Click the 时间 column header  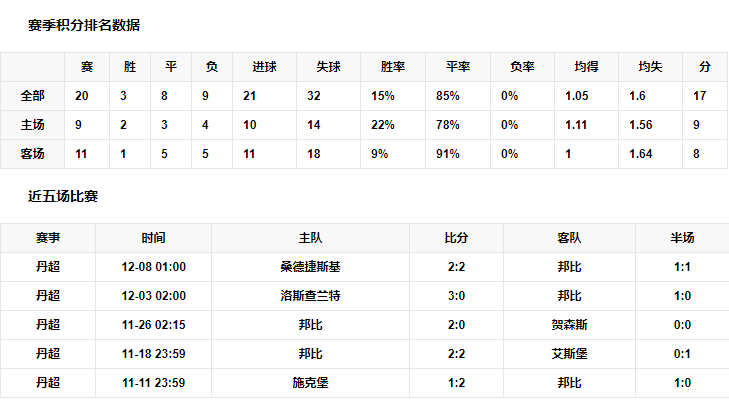[153, 239]
